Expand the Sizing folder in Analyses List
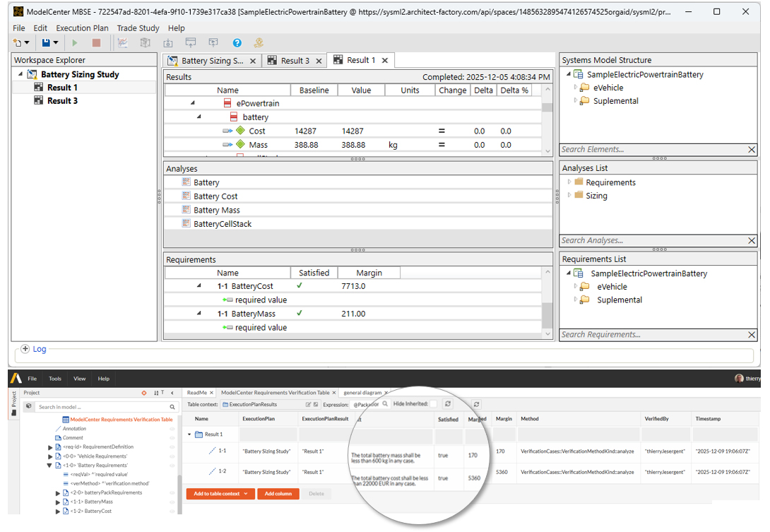 (569, 196)
